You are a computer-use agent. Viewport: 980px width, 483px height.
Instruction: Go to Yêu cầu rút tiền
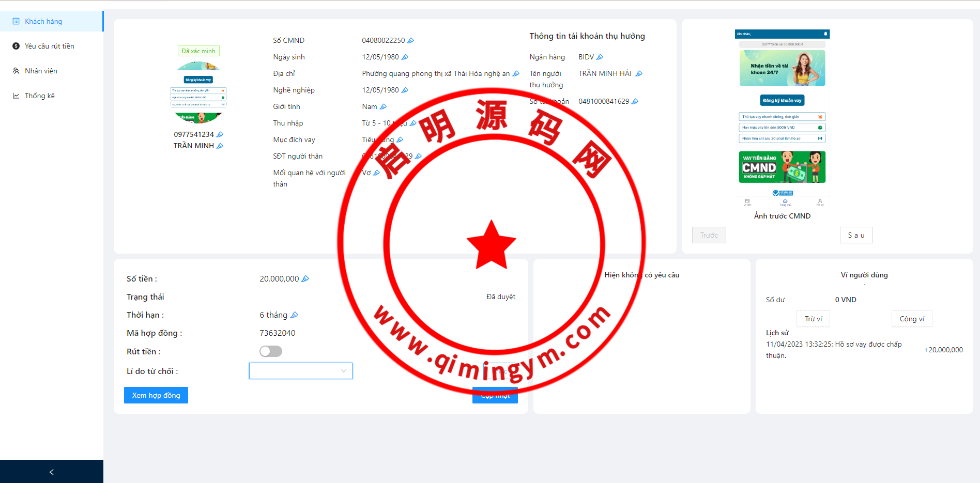[x=49, y=46]
